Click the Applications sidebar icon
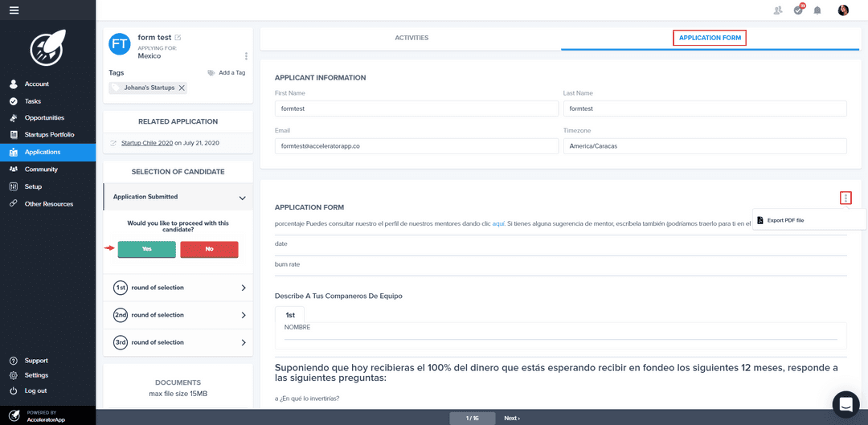 click(14, 152)
